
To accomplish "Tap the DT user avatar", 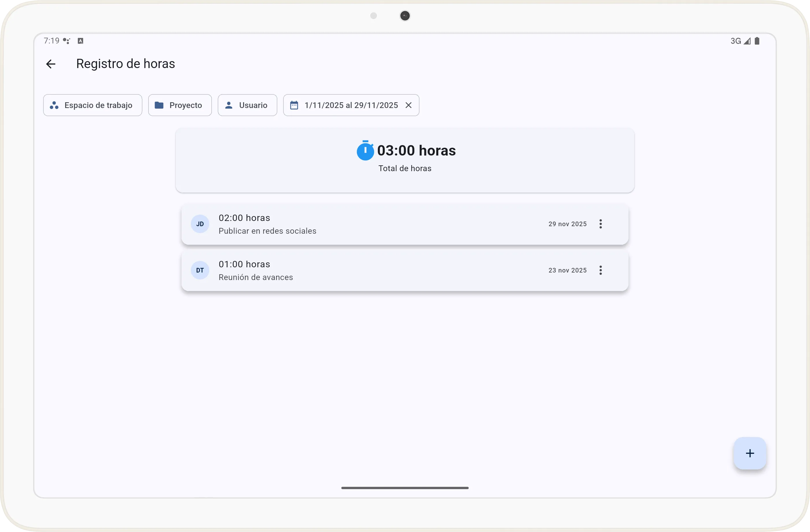I will pyautogui.click(x=200, y=270).
